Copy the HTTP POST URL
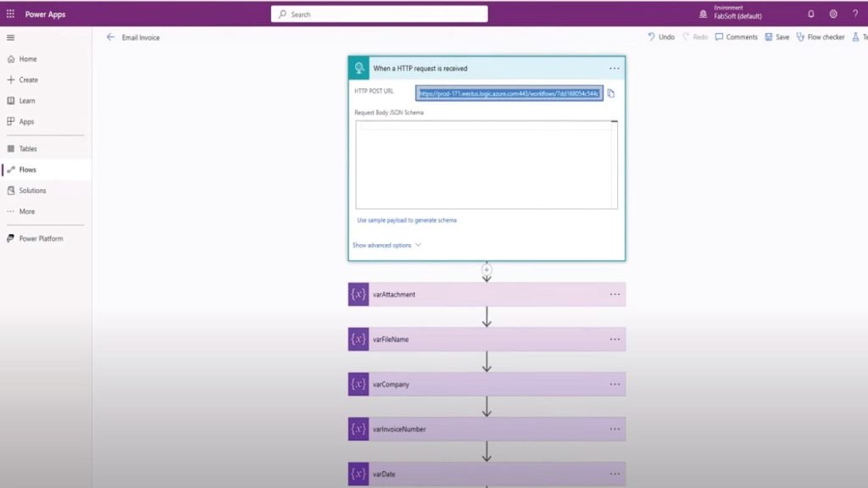The image size is (868, 488). point(610,93)
